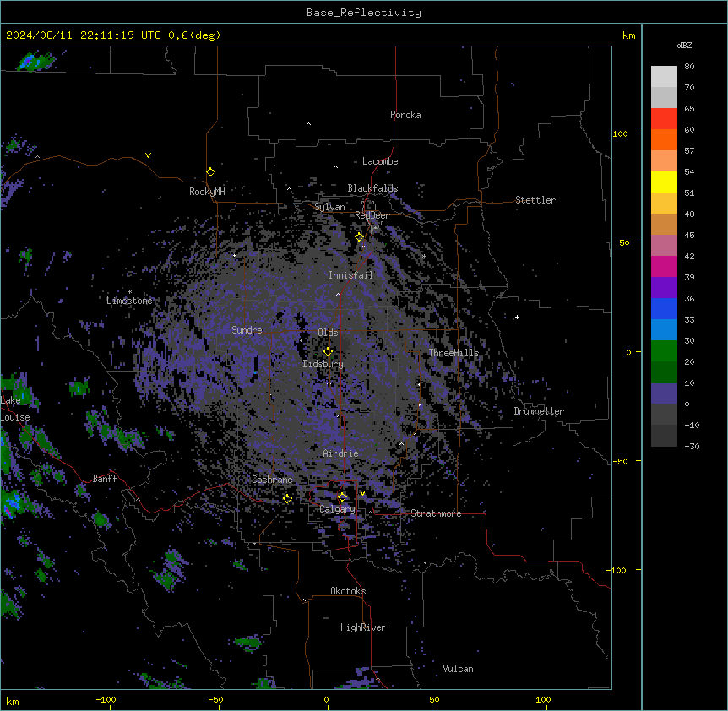This screenshot has height=711, width=728.
Task: Click the Cochrane city label
Action: click(x=272, y=480)
